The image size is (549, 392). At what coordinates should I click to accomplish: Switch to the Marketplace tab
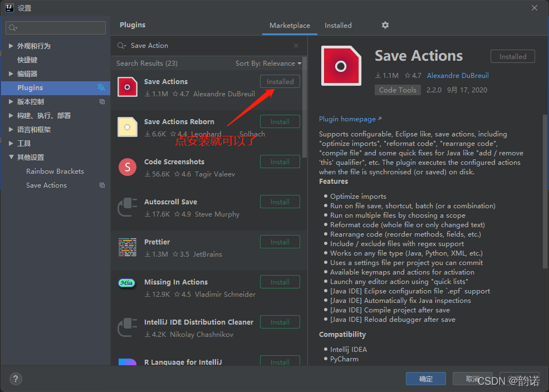tap(290, 26)
